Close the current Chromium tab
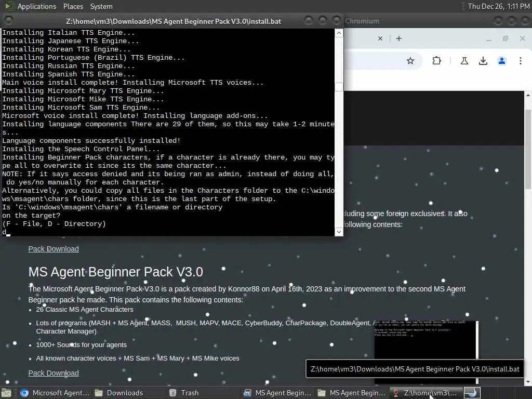532x399 pixels. coord(380,38)
